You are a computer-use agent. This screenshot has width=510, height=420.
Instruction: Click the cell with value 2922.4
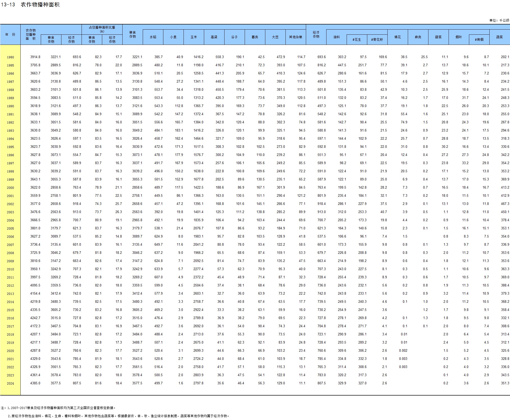tap(198, 310)
